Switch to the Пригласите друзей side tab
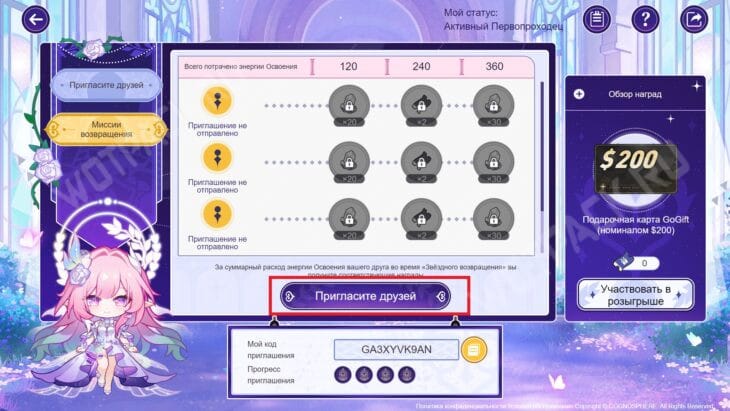The height and width of the screenshot is (411, 730). [106, 85]
